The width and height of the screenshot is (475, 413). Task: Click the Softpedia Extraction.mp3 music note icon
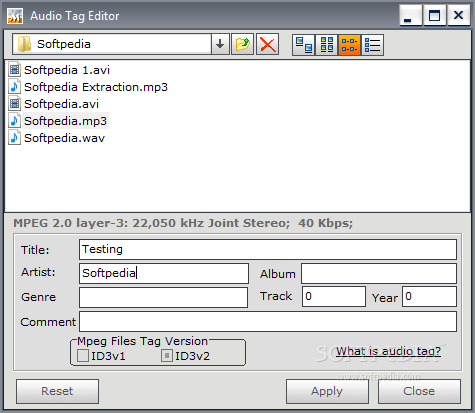(x=14, y=87)
